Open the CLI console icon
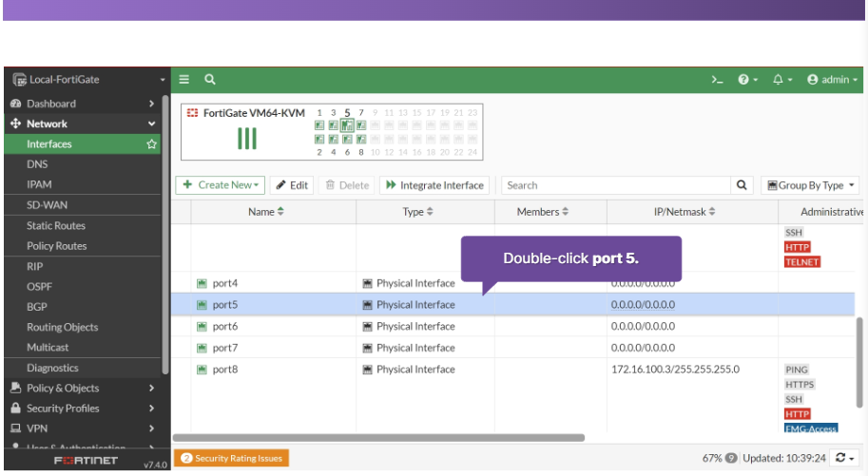Screen dimensions: 868x476 717,80
